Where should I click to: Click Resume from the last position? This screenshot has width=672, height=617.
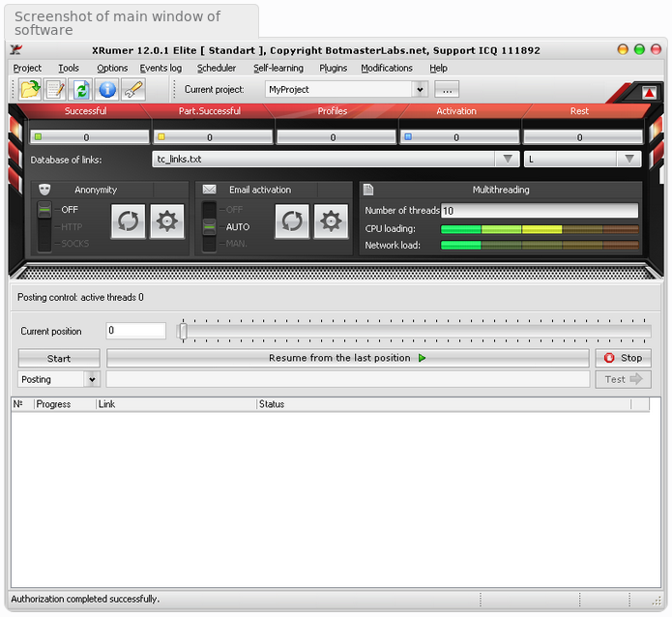click(x=347, y=358)
